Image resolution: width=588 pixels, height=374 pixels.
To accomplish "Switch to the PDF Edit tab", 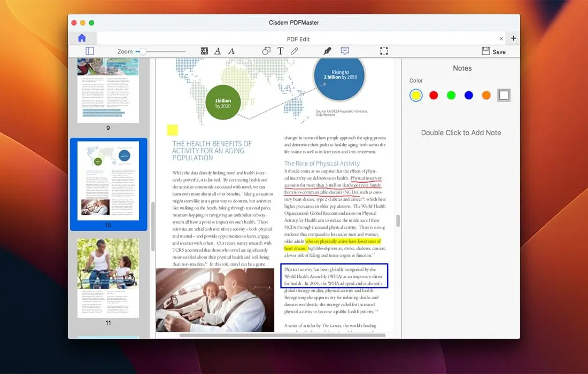I will (298, 38).
